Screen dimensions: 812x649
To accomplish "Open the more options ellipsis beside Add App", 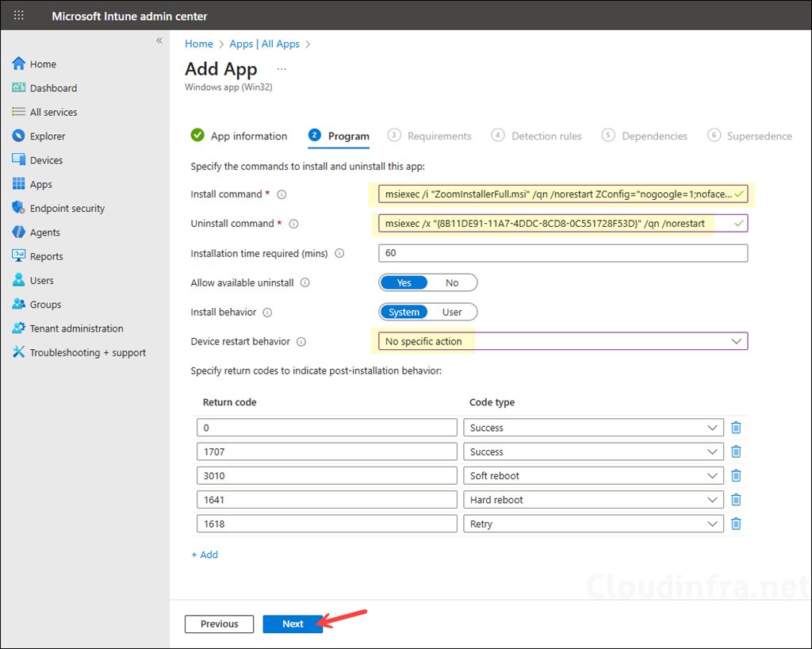I will [282, 69].
